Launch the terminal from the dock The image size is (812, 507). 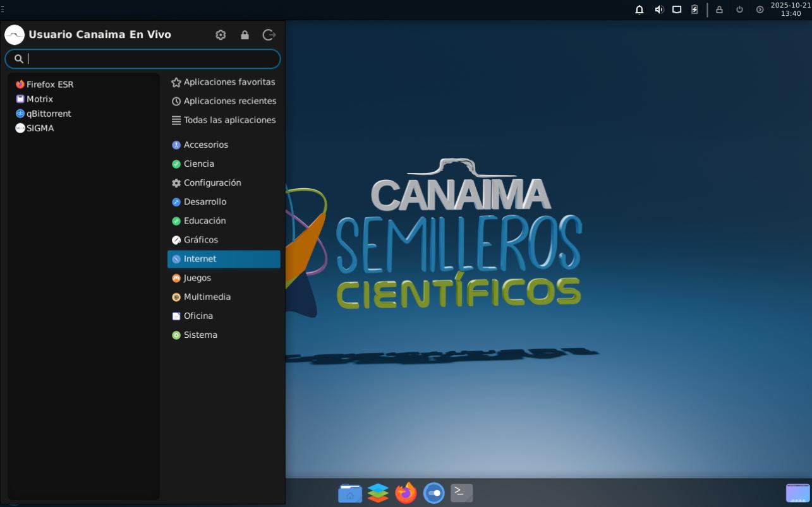pos(461,492)
